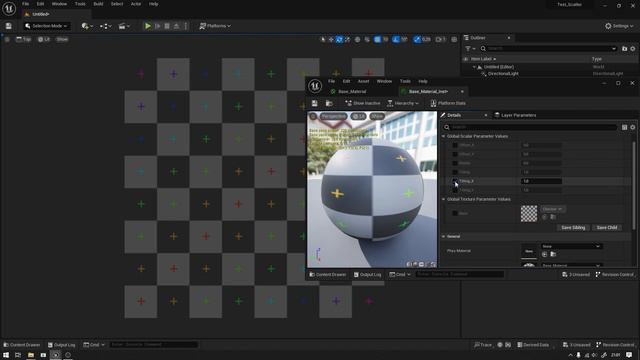This screenshot has width=640, height=360.
Task: Click the Stop simulation button
Action: [167, 26]
